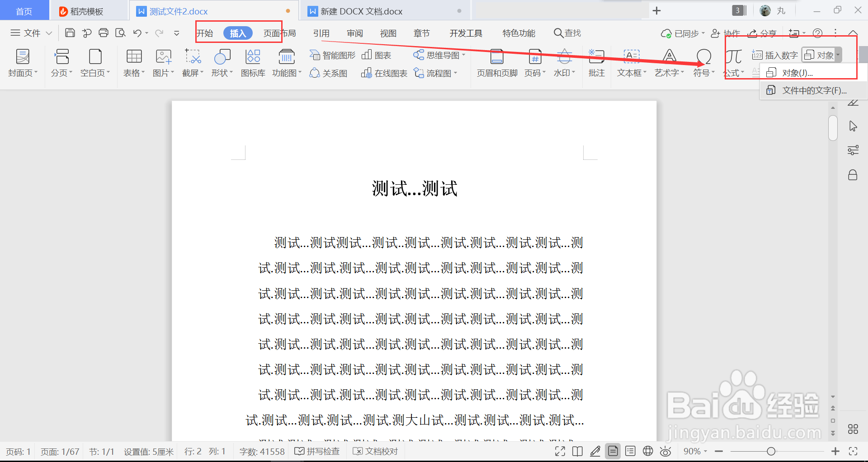
Task: Open the Developer Tools (开发工具) tab
Action: coord(466,33)
